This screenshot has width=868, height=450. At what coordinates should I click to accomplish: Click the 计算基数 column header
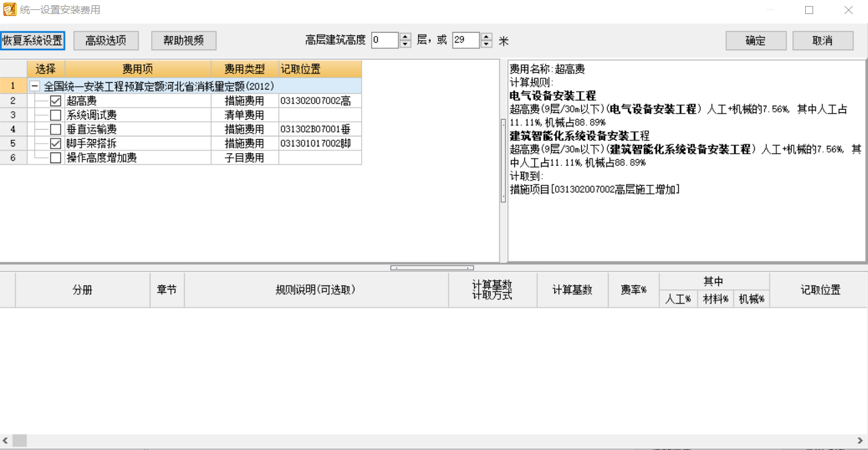pyautogui.click(x=572, y=290)
